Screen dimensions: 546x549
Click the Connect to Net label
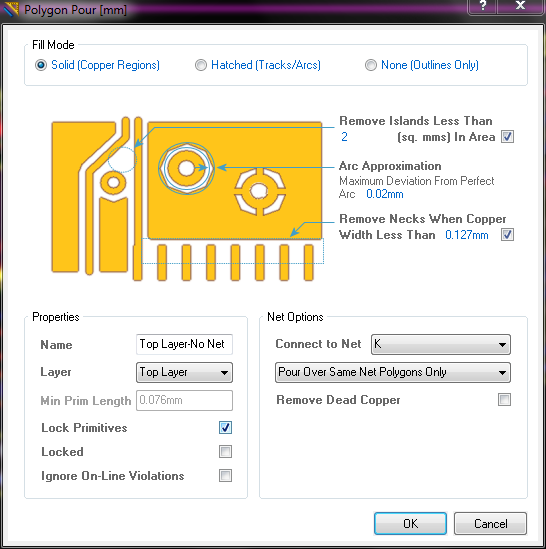[318, 344]
